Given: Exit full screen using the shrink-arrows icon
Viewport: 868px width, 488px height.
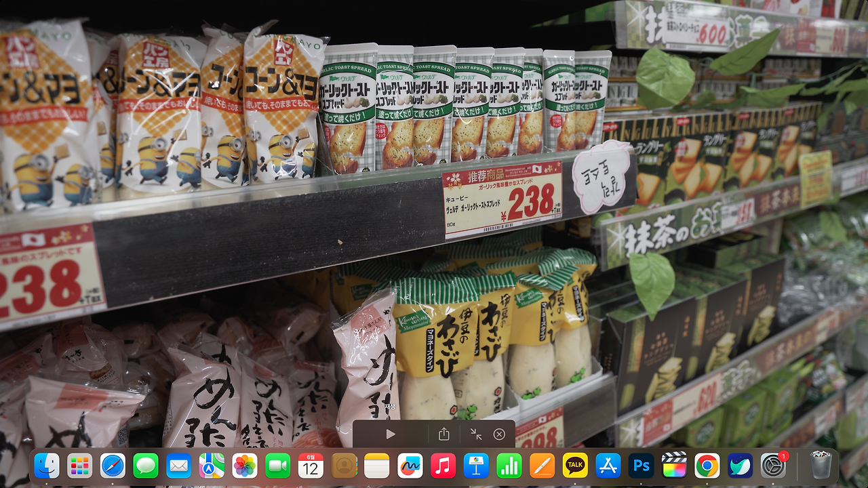Looking at the screenshot, I should [476, 434].
